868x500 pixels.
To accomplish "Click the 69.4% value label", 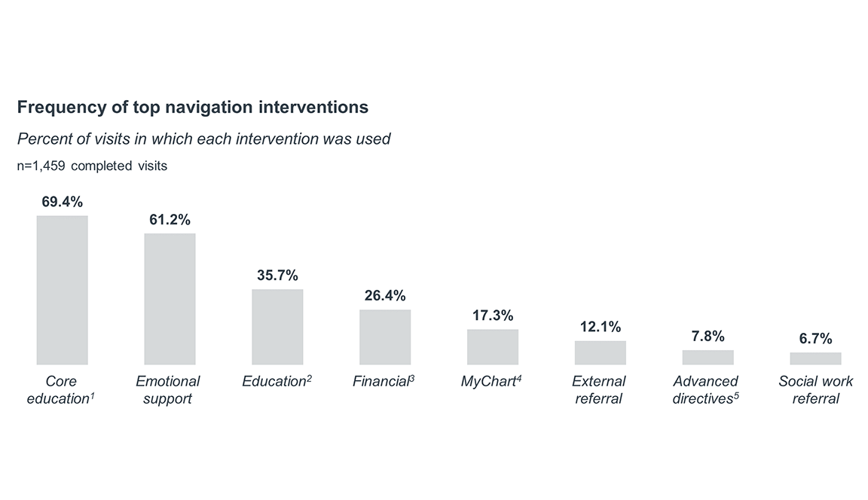I will coord(62,202).
